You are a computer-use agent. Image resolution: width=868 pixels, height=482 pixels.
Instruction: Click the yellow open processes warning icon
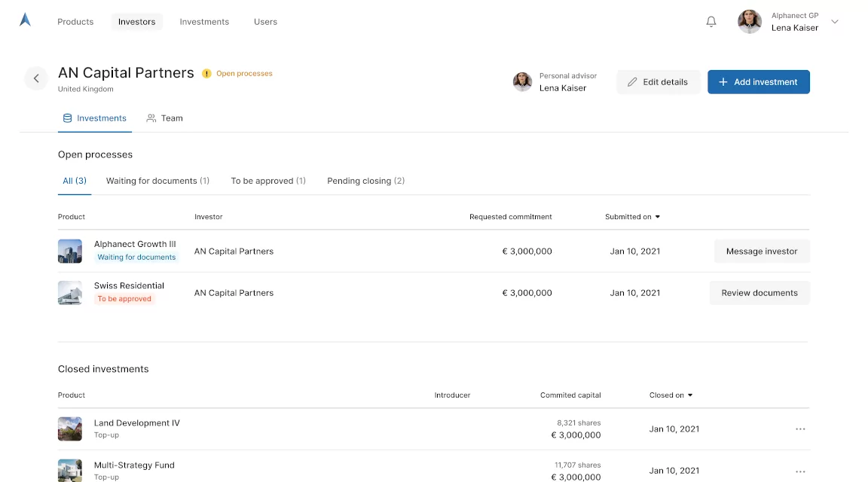pos(206,74)
